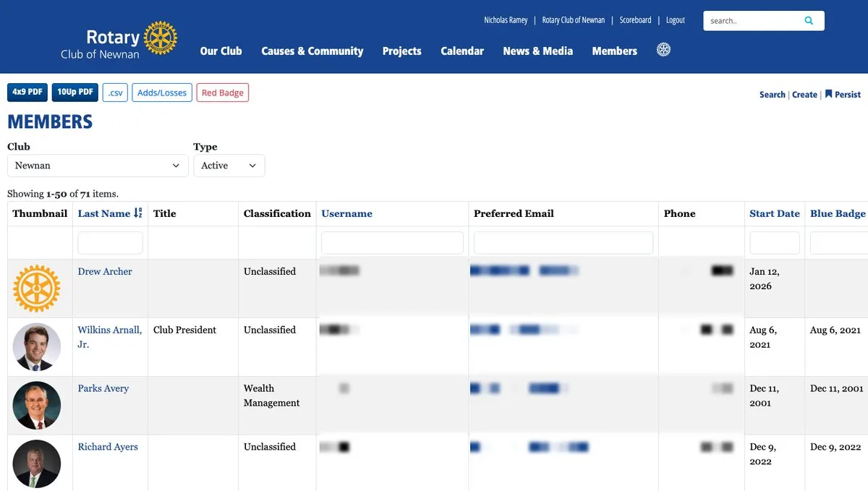Download the 4x9 PDF
Screen dimensions: 868x491
click(27, 93)
